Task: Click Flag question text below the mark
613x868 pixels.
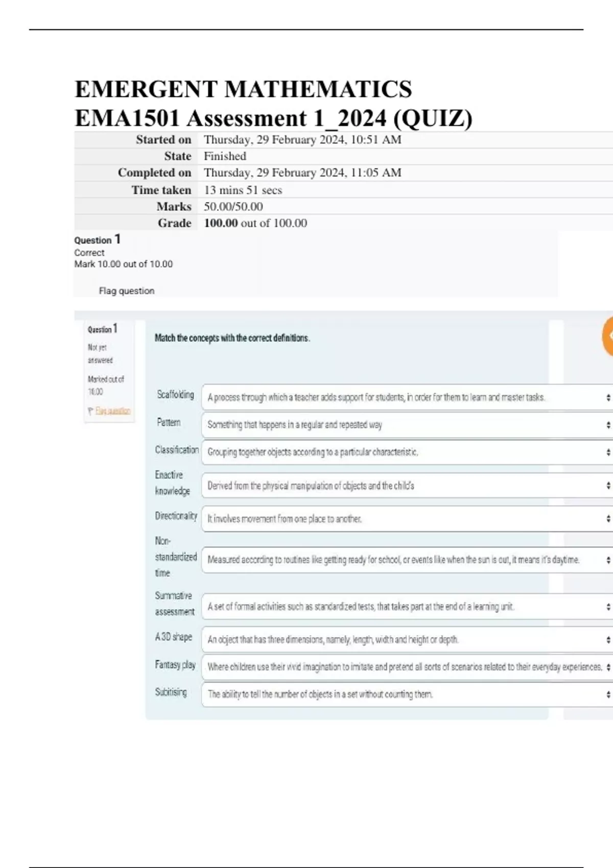Action: [126, 291]
